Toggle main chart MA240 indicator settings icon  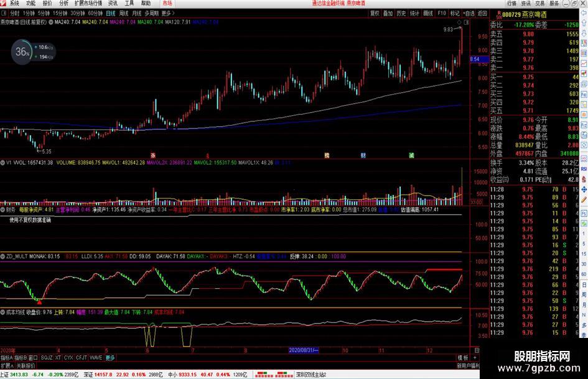[50, 22]
